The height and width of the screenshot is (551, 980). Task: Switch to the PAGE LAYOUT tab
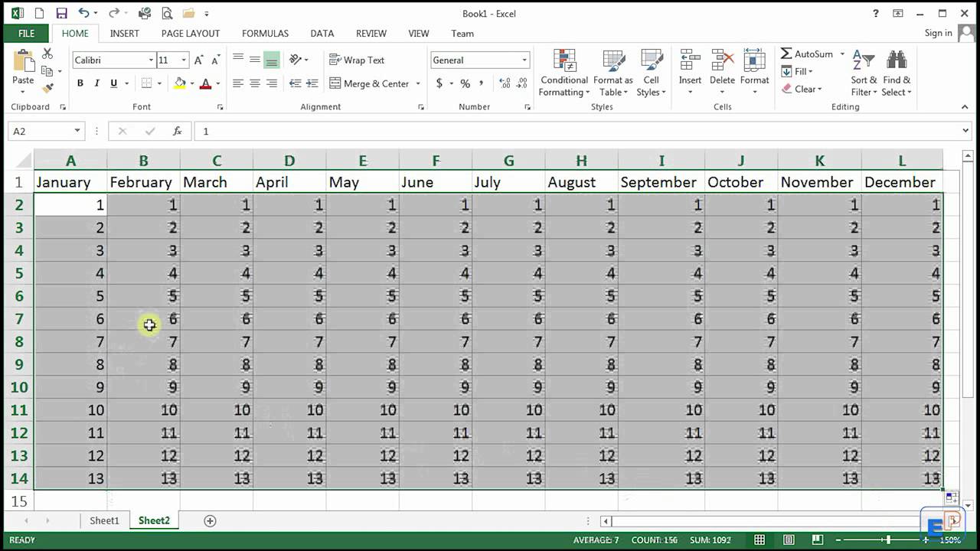[x=191, y=34]
